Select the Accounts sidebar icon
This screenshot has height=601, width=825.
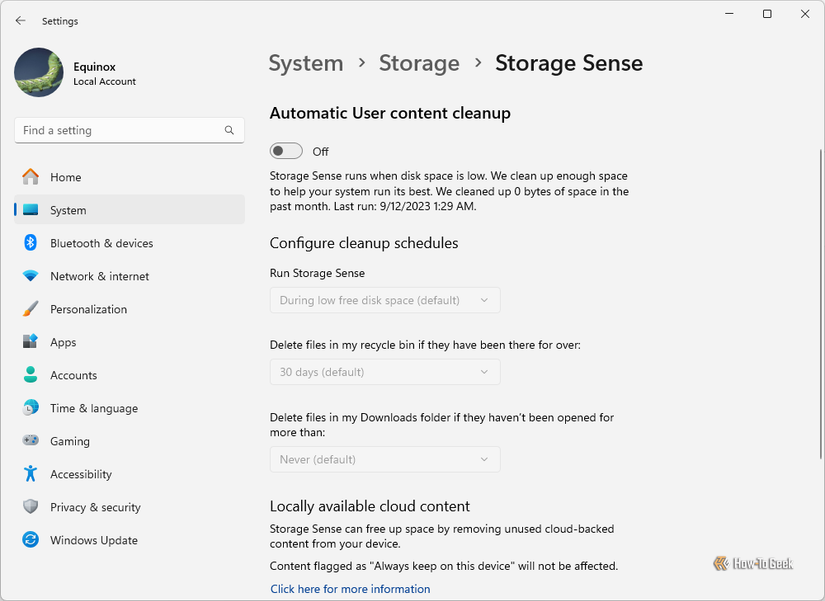point(31,375)
